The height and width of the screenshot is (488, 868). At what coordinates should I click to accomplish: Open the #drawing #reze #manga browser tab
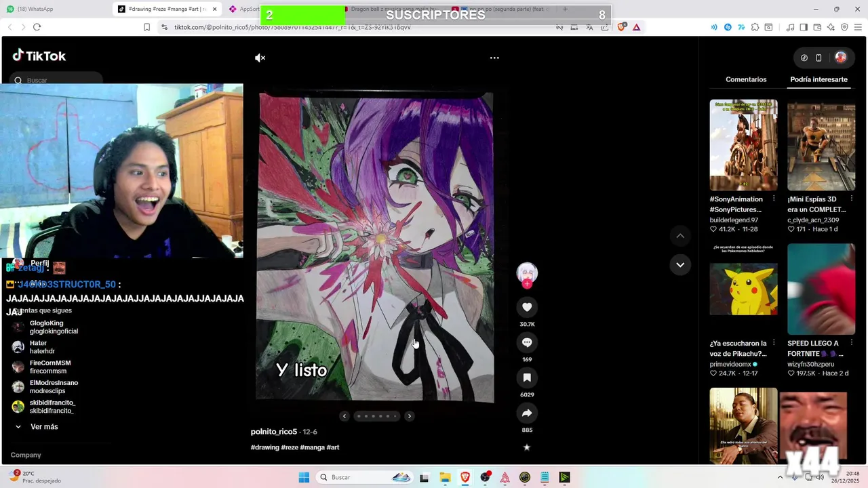pyautogui.click(x=166, y=9)
